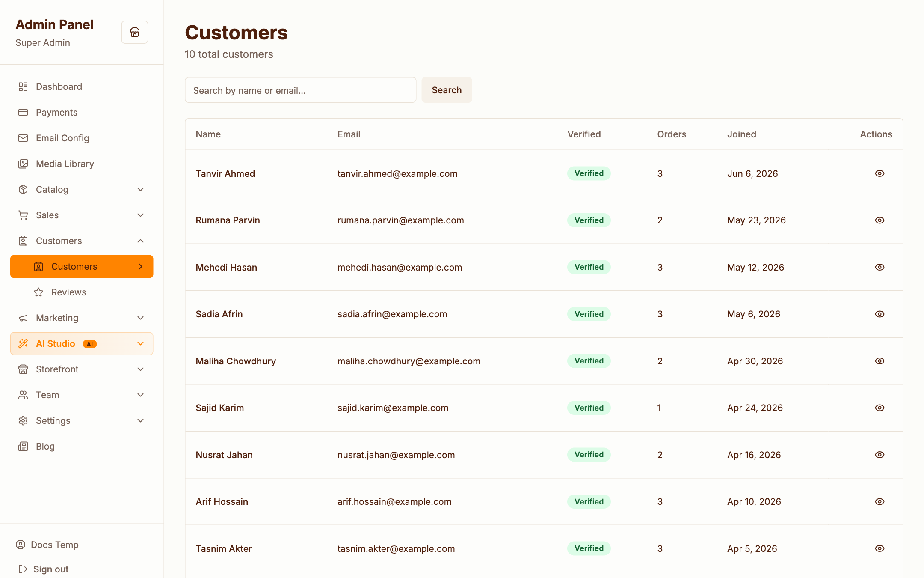Expand the Catalog menu chevron
The height and width of the screenshot is (578, 924).
[140, 190]
